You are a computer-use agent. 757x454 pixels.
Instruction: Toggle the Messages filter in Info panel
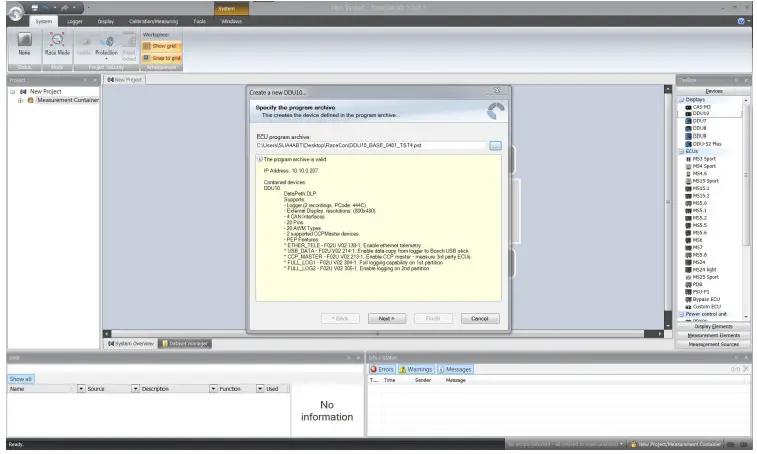pyautogui.click(x=455, y=369)
